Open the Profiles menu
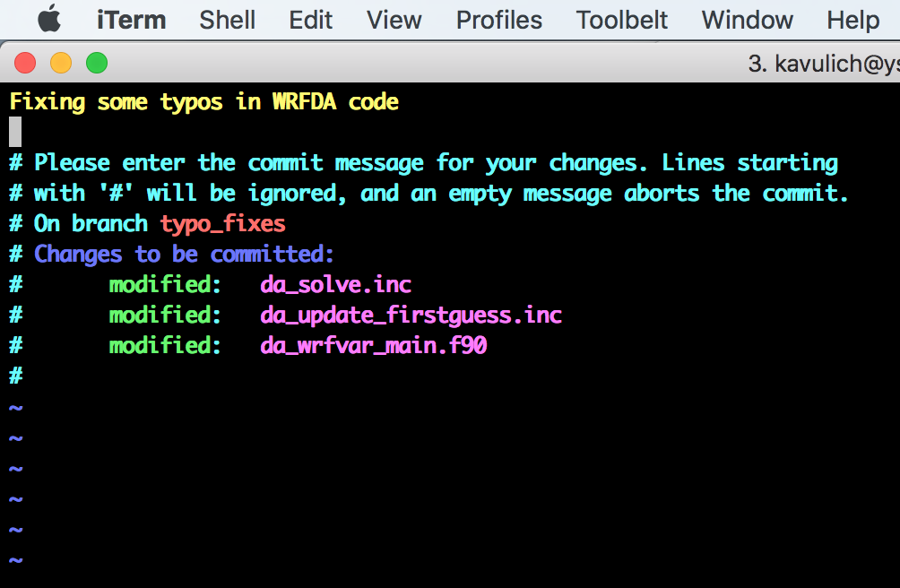The width and height of the screenshot is (900, 588). click(x=499, y=20)
